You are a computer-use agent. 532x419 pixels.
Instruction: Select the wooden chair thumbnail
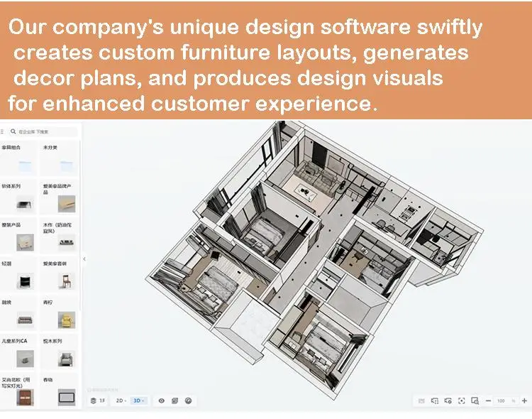pyautogui.click(x=67, y=281)
